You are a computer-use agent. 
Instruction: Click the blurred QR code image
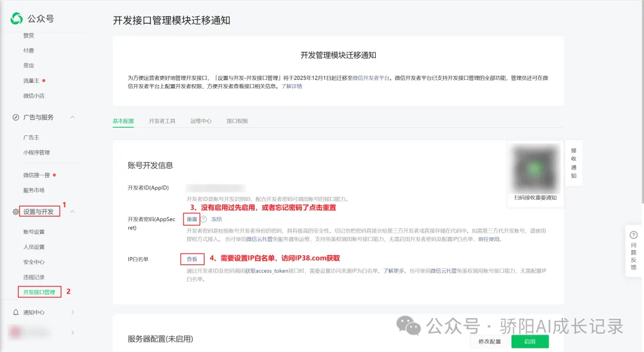(x=535, y=168)
